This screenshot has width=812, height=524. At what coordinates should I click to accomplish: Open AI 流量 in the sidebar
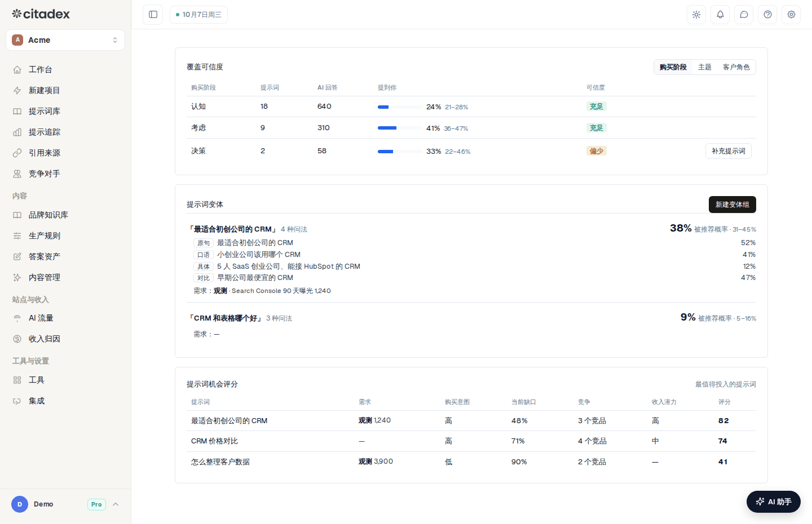coord(65,318)
